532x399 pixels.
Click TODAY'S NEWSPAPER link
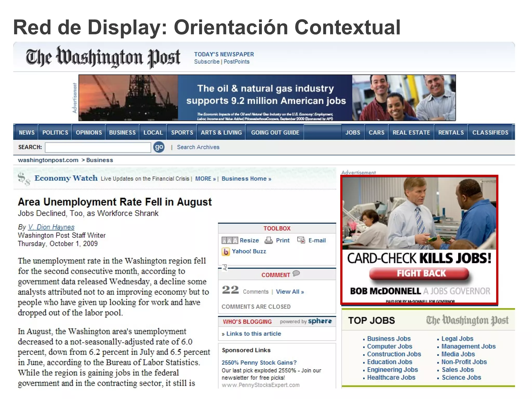coord(224,54)
